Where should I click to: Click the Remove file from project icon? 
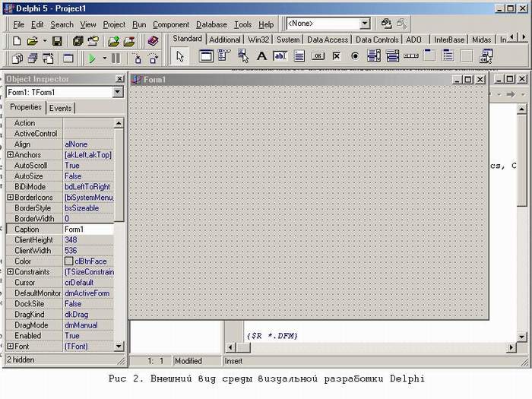[x=129, y=41]
